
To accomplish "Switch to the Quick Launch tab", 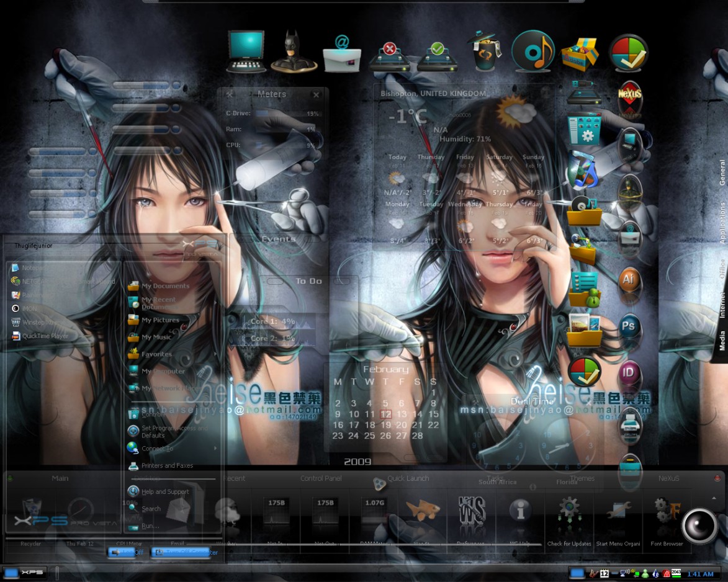I will point(408,478).
